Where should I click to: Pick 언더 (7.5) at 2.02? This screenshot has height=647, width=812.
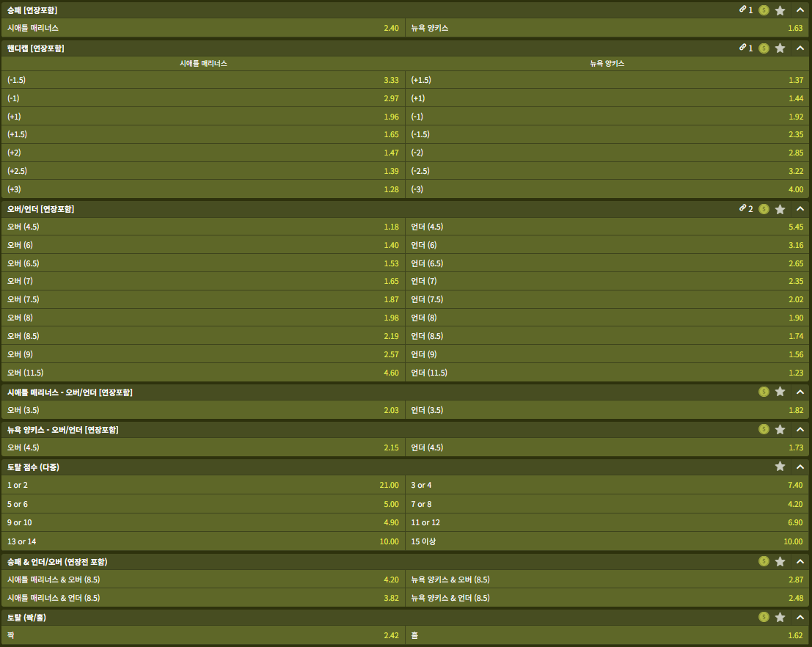pyautogui.click(x=607, y=299)
